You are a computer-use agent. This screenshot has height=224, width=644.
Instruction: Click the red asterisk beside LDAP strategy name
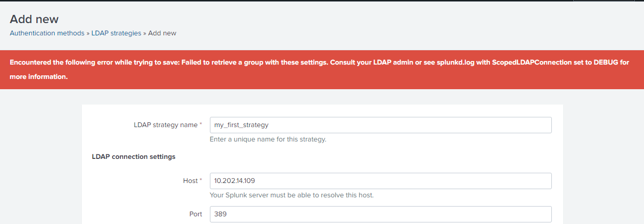(201, 125)
